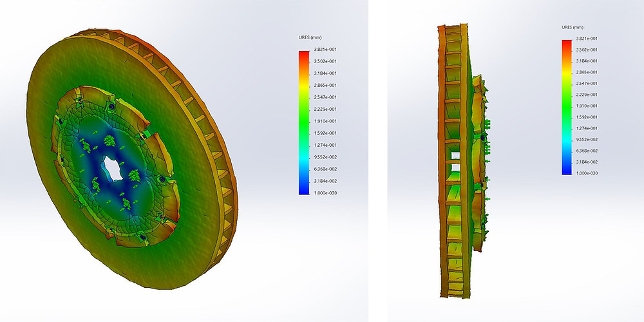Click 2.229e-001 in side view legend
This screenshot has height=322, width=644.
click(x=587, y=95)
